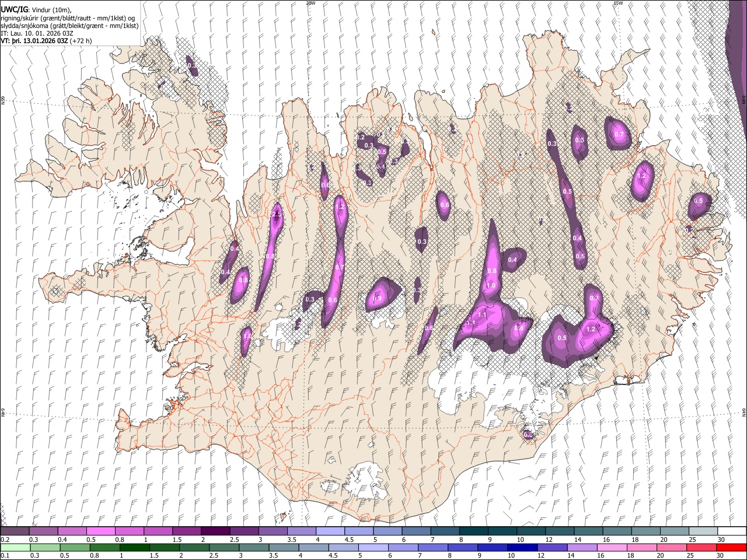Select the darkest purple snow swatch between 2 and 2.5

(x=215, y=531)
